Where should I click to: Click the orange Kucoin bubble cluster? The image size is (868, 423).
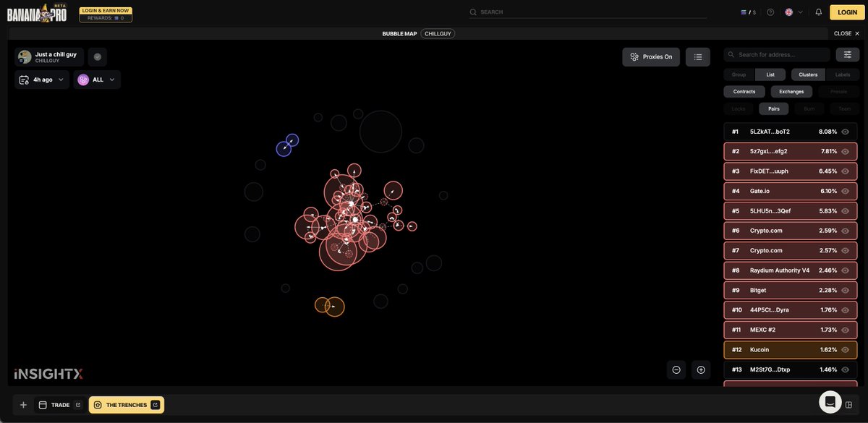330,306
